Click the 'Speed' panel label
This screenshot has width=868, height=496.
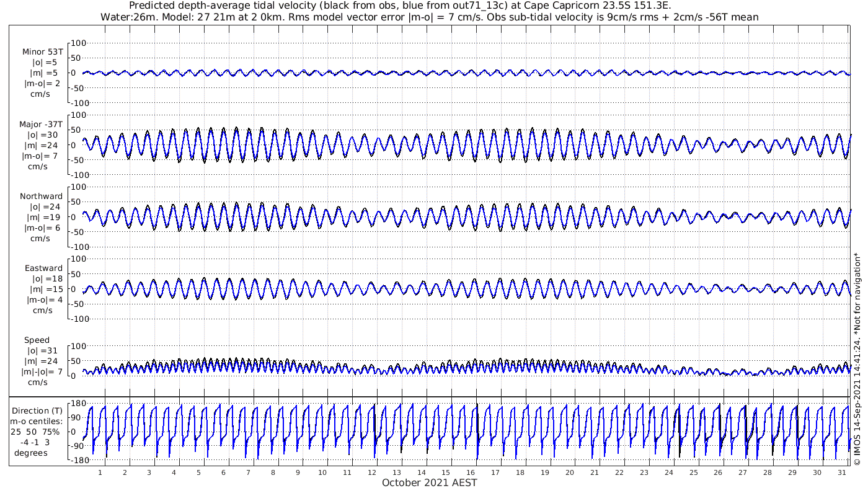[x=37, y=340]
